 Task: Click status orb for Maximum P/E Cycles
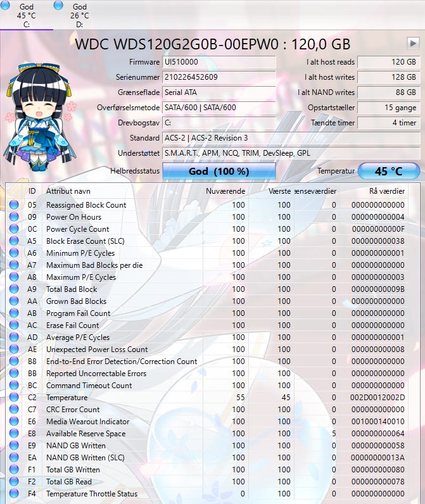click(14, 277)
